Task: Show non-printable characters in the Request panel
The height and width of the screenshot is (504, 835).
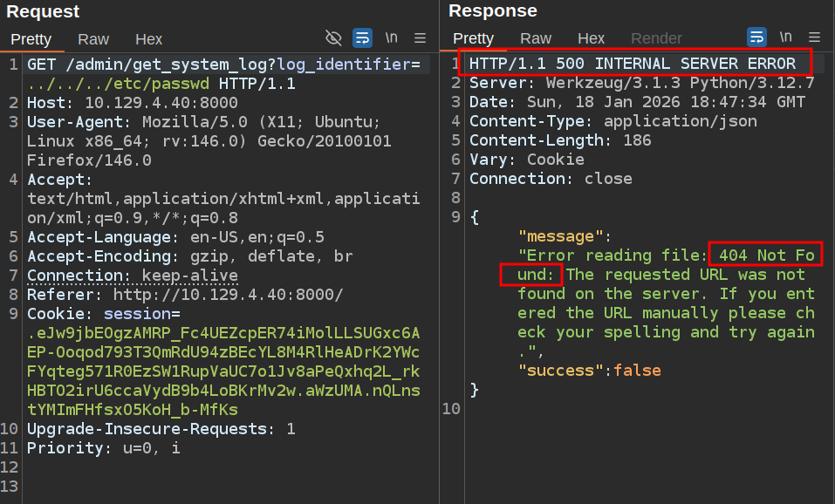Action: (392, 37)
